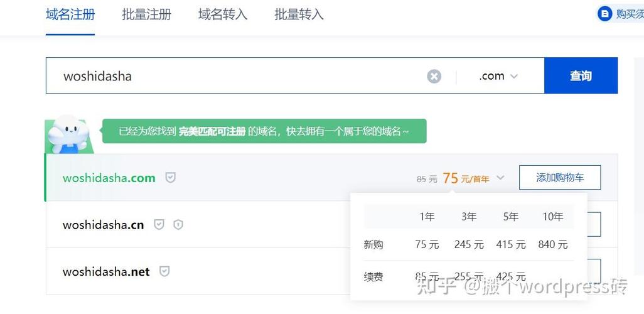The image size is (644, 314).
Task: Click the second shield badge beside woshidasha.cn
Action: (178, 224)
